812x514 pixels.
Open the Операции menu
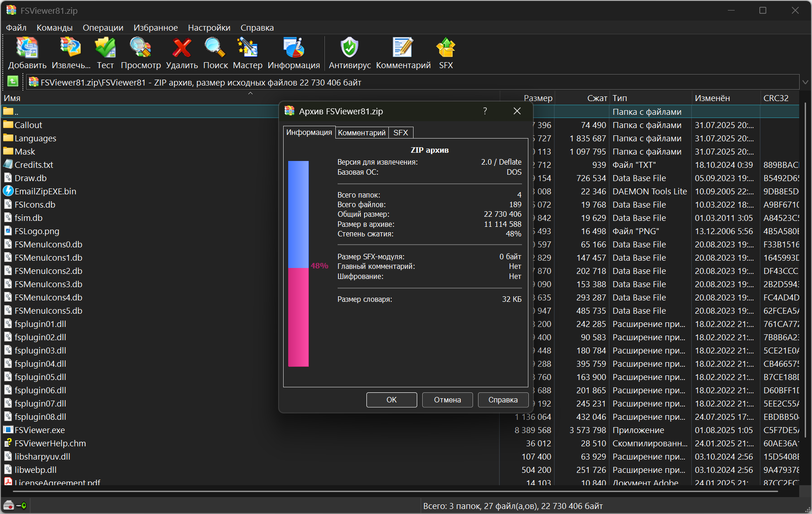coord(103,28)
